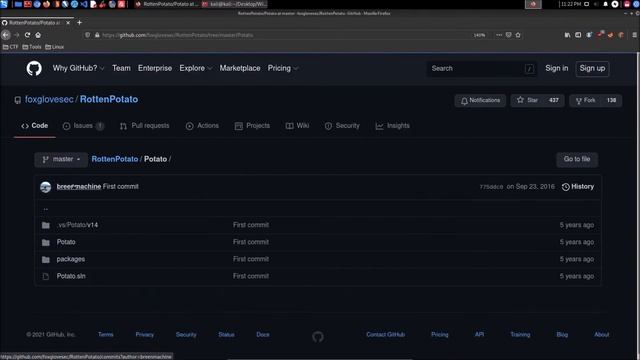The image size is (640, 360).
Task: Go up via parent directory dots
Action: click(x=46, y=209)
